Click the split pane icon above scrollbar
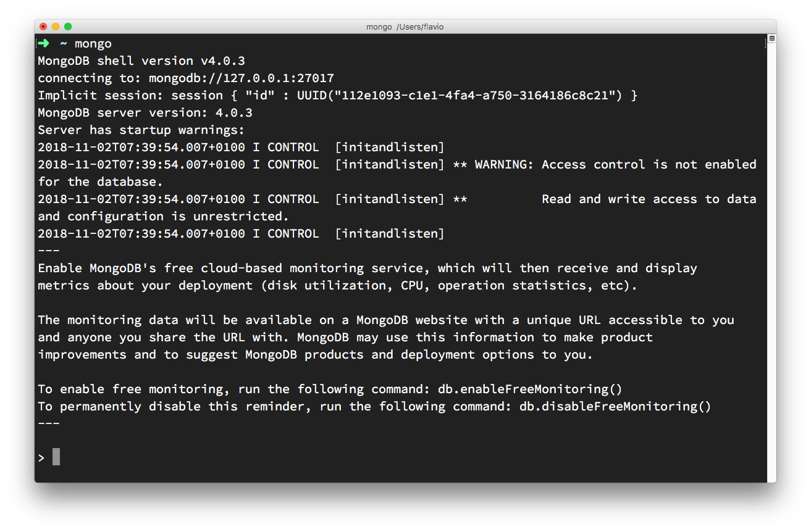Screen dimensions: 811x532 coord(771,39)
